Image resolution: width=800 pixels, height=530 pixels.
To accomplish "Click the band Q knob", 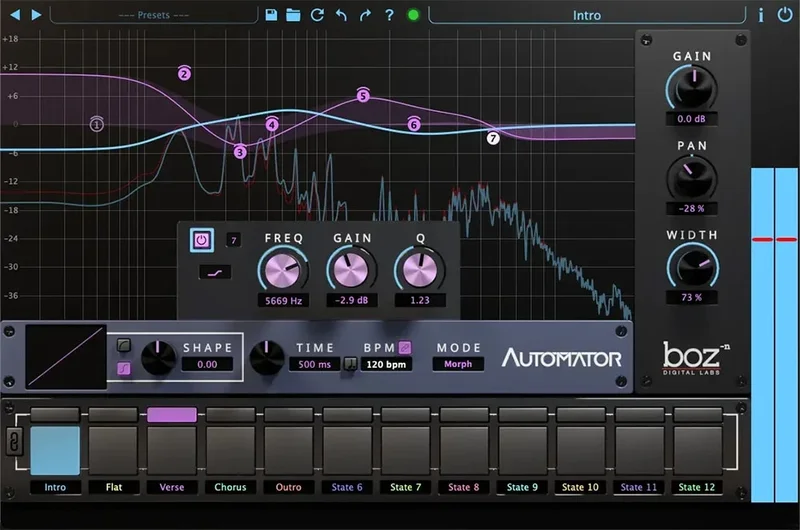I will tap(419, 270).
